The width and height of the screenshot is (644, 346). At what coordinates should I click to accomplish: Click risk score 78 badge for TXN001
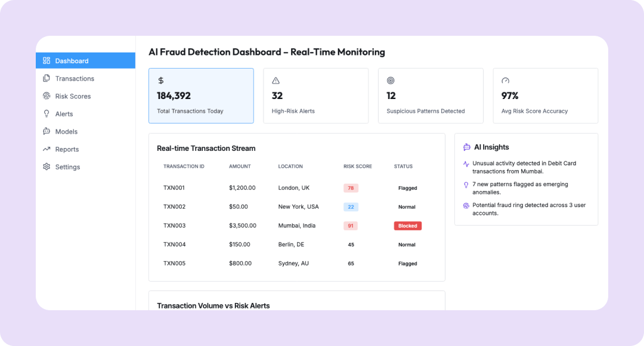[351, 188]
